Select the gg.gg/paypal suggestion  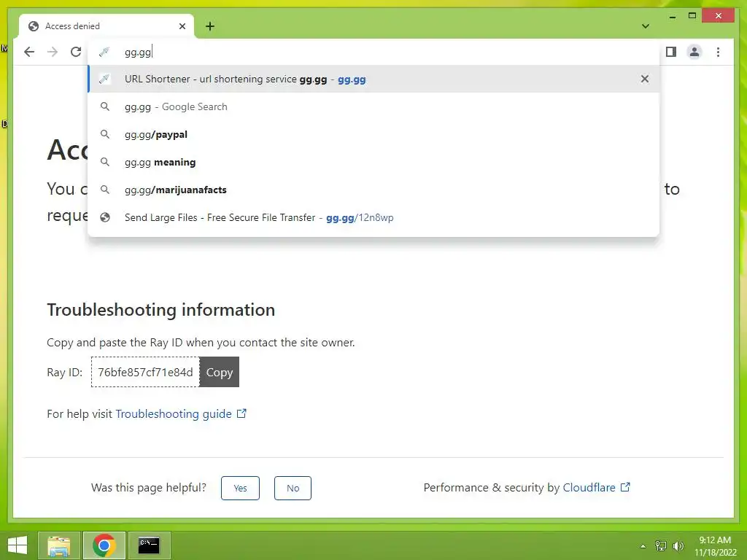(x=373, y=134)
